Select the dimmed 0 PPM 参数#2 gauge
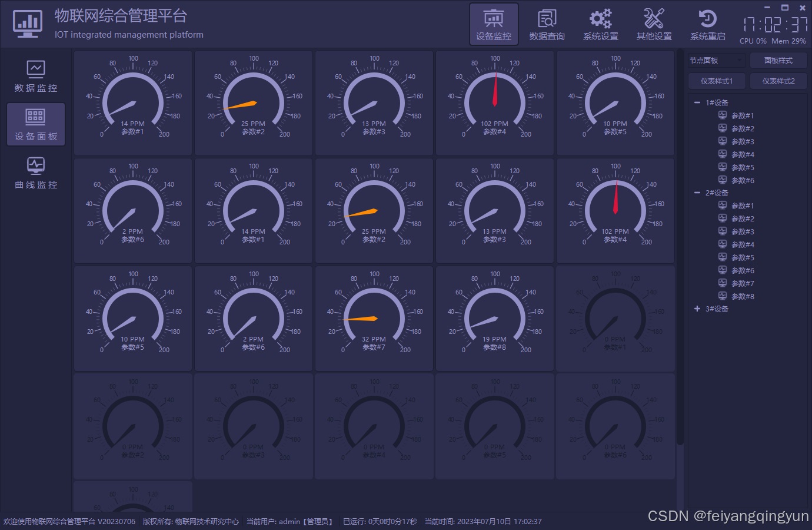The width and height of the screenshot is (812, 530). click(133, 426)
